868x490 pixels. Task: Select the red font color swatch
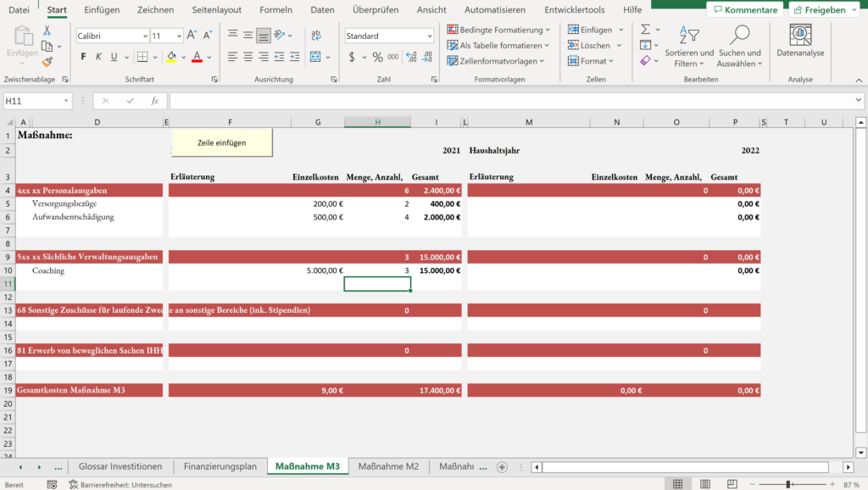(198, 59)
